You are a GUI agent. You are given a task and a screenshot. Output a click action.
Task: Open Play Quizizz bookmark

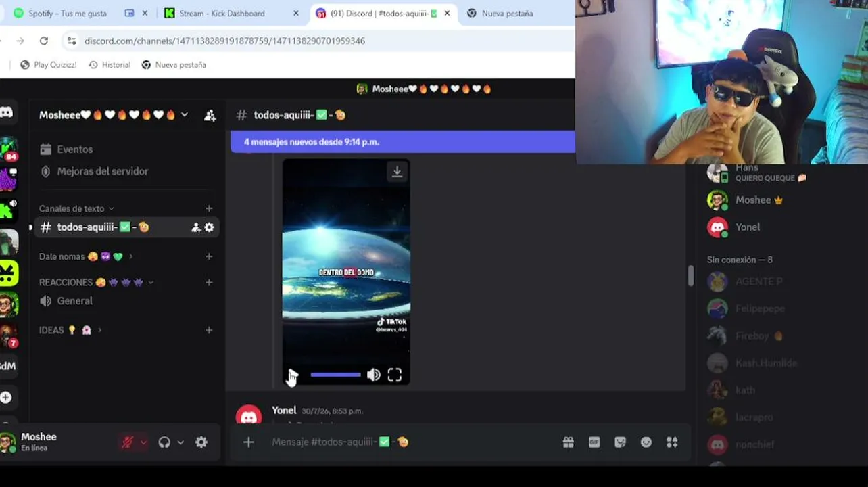pos(49,65)
